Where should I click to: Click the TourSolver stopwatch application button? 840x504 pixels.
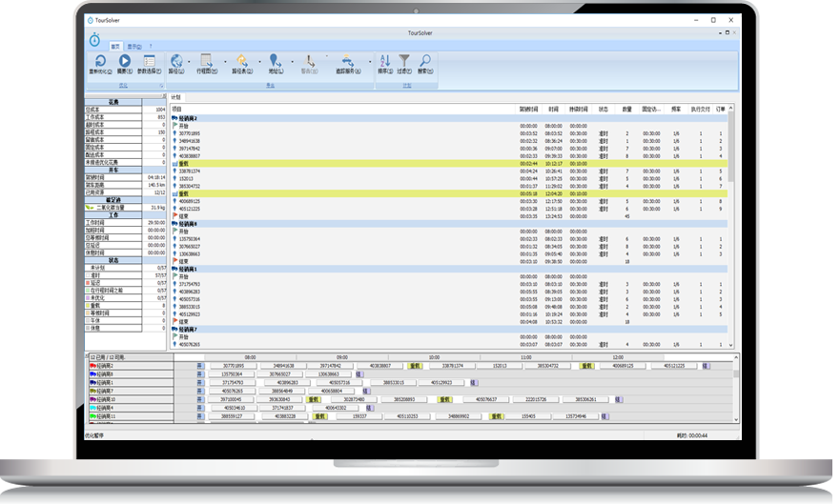[x=94, y=39]
